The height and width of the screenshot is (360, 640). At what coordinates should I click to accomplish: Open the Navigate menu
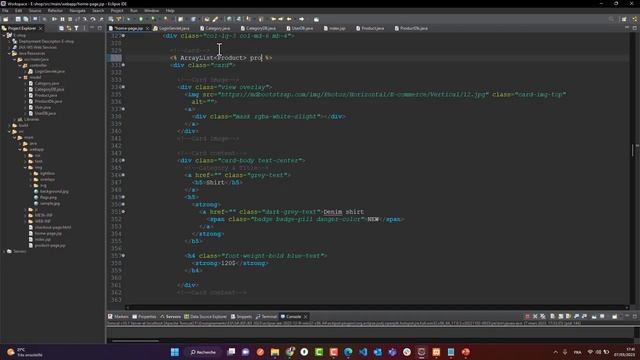(x=77, y=11)
